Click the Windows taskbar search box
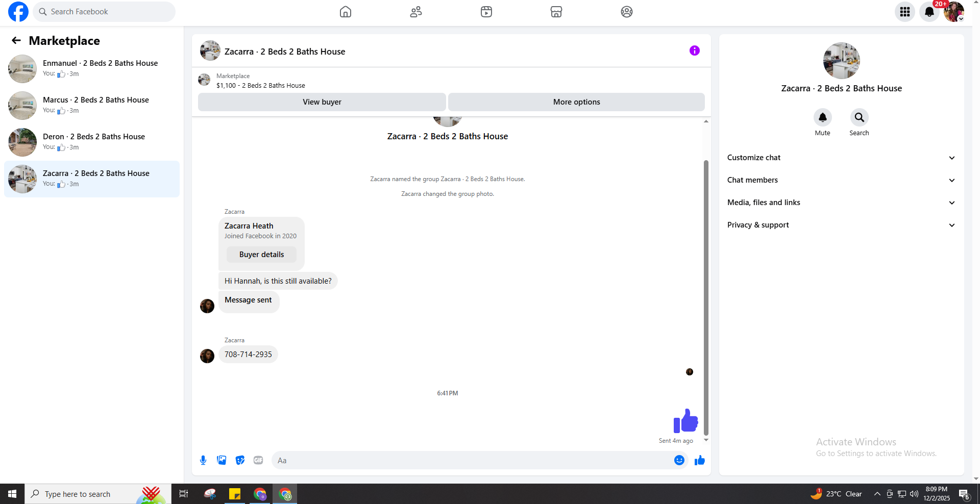 click(98, 494)
